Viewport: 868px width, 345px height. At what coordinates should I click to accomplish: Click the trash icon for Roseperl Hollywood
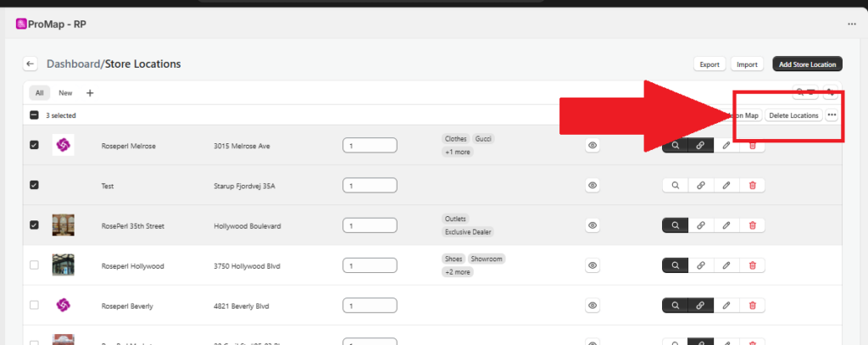click(753, 265)
